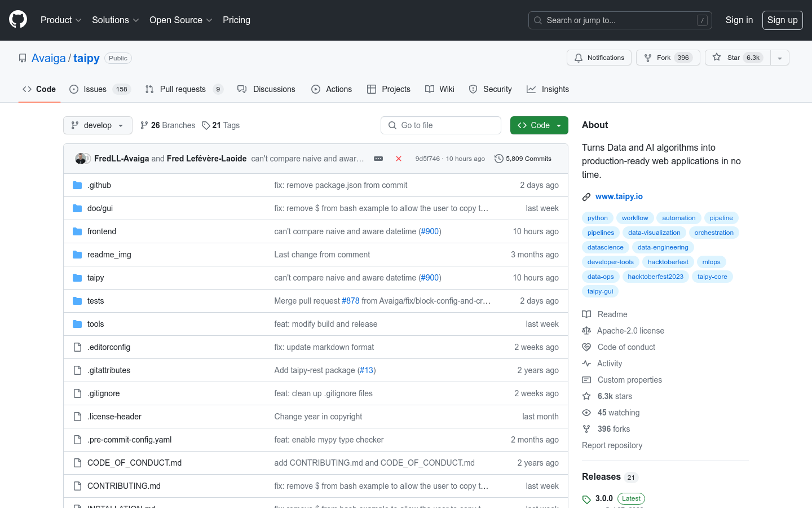Open the frontend folder icon
Image resolution: width=812 pixels, height=508 pixels.
tap(77, 231)
